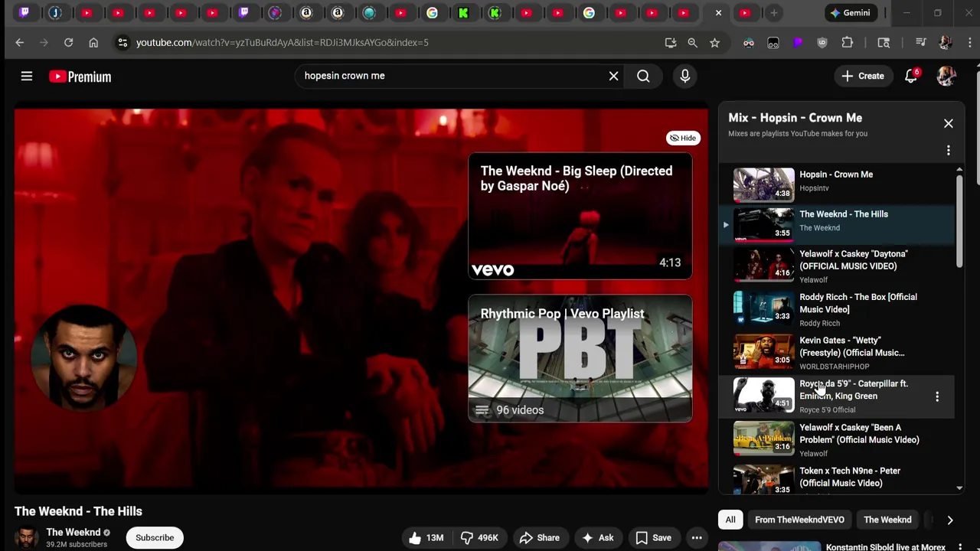Select The Weeknd filter chip
Viewport: 980px width, 551px height.
pos(887,520)
